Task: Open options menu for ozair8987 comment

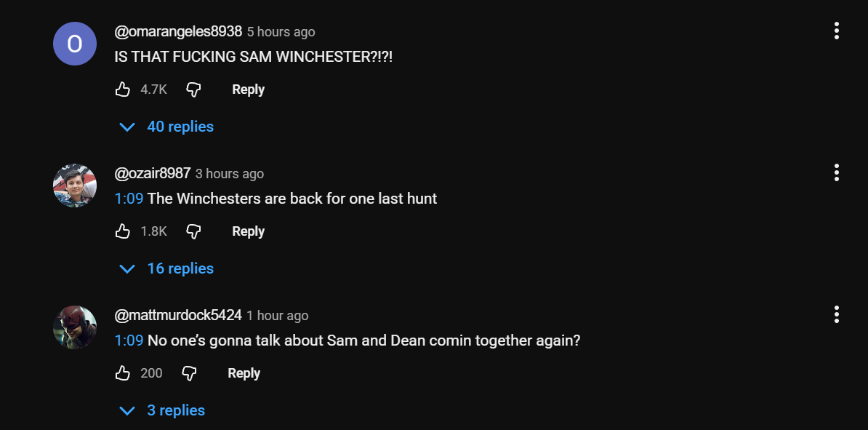Action: point(837,172)
